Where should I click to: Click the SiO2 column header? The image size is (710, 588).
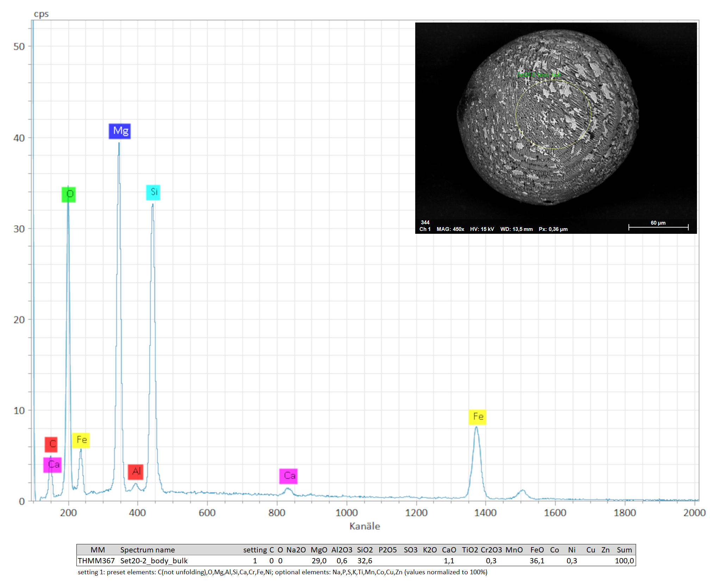(x=365, y=550)
